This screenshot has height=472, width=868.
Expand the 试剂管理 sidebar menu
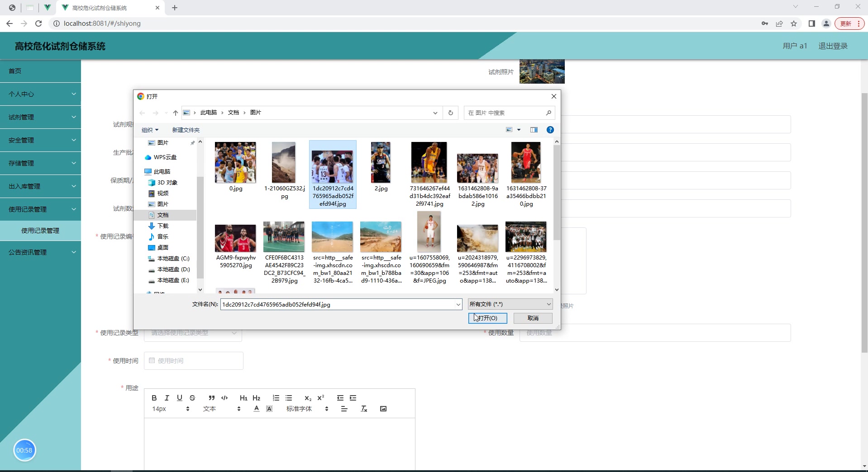pyautogui.click(x=40, y=117)
